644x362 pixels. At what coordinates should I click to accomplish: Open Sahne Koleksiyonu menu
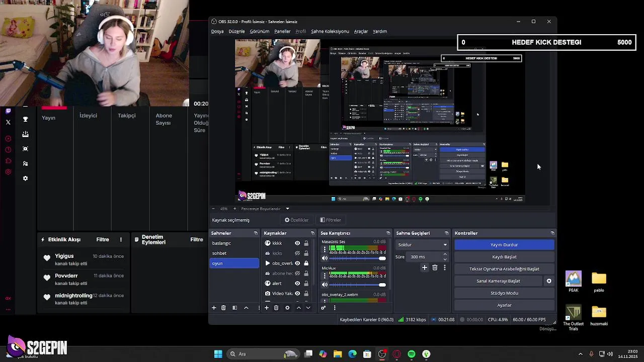[330, 31]
